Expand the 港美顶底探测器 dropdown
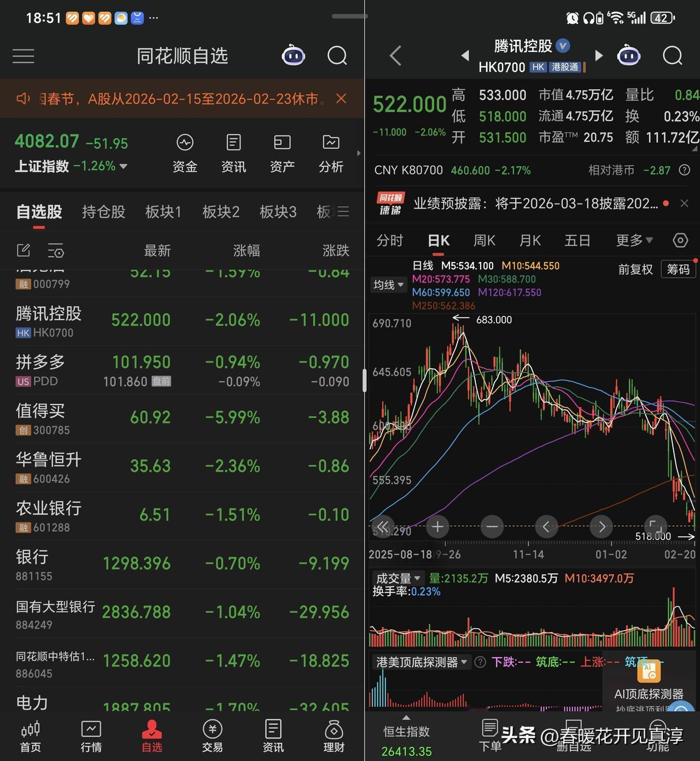This screenshot has width=700, height=761. [x=421, y=663]
